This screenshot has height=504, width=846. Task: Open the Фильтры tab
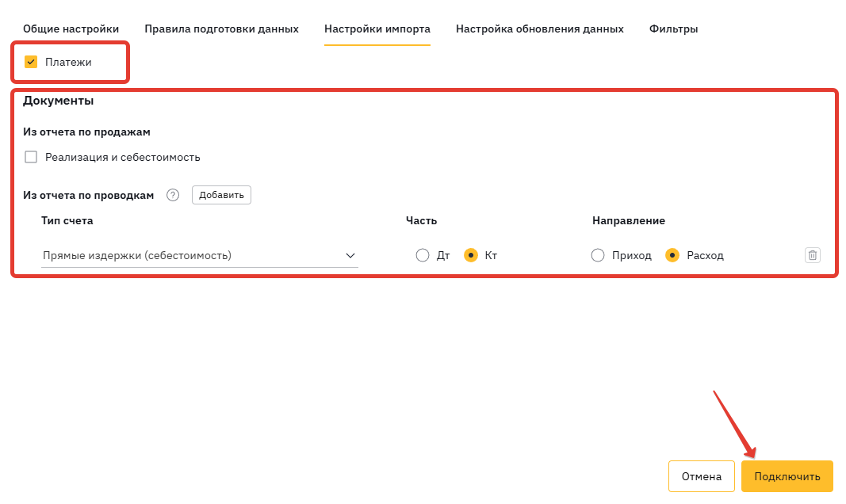673,29
